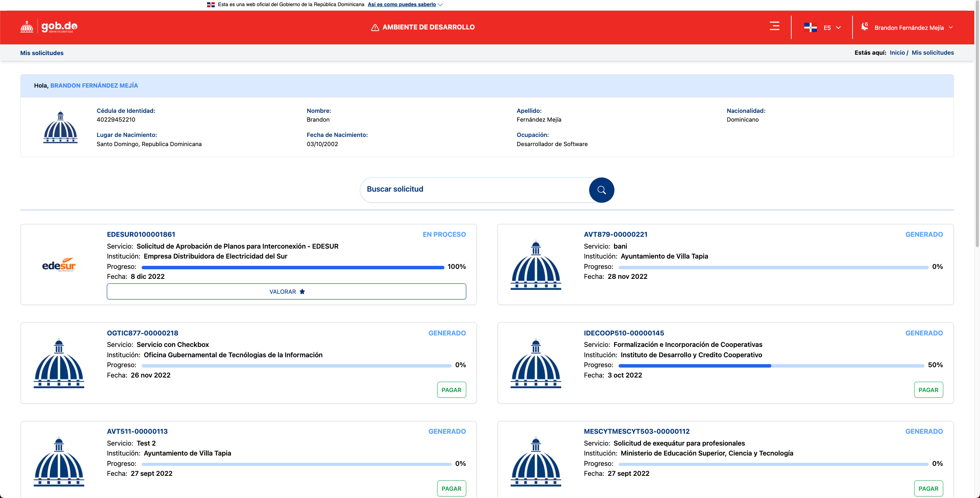The width and height of the screenshot is (980, 498).
Task: Click 'Santo Domingo, Republica Dominicana' value
Action: pyautogui.click(x=149, y=144)
